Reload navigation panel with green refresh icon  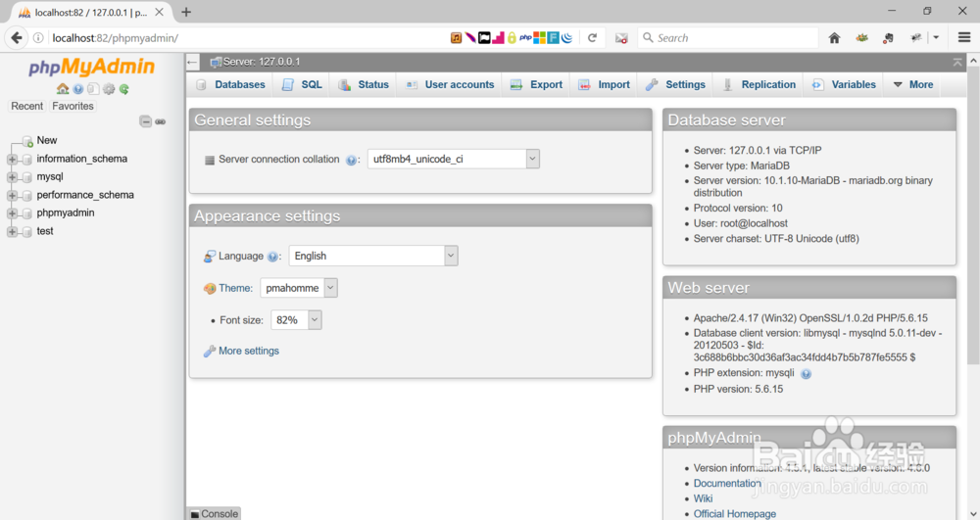(x=124, y=89)
